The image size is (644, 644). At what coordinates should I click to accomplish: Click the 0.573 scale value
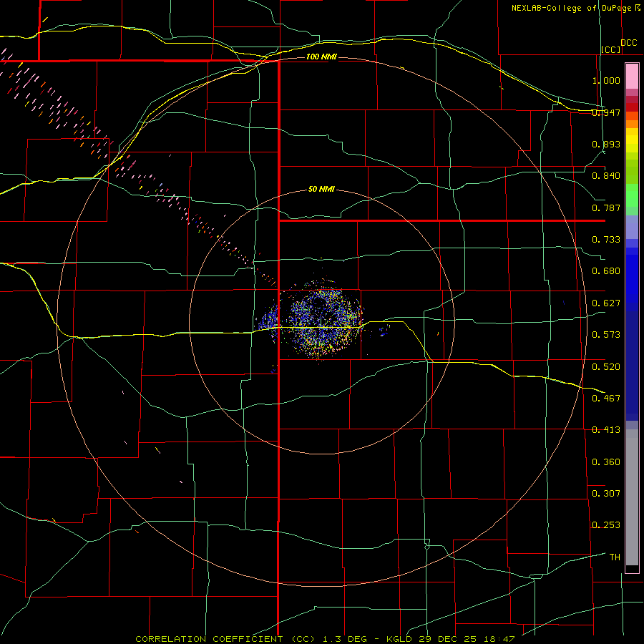pos(606,335)
